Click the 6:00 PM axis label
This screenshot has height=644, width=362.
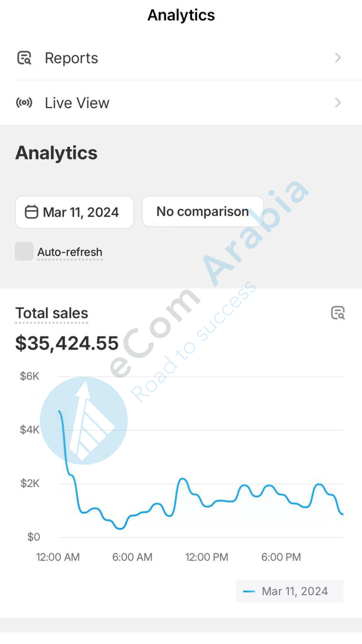click(x=281, y=557)
